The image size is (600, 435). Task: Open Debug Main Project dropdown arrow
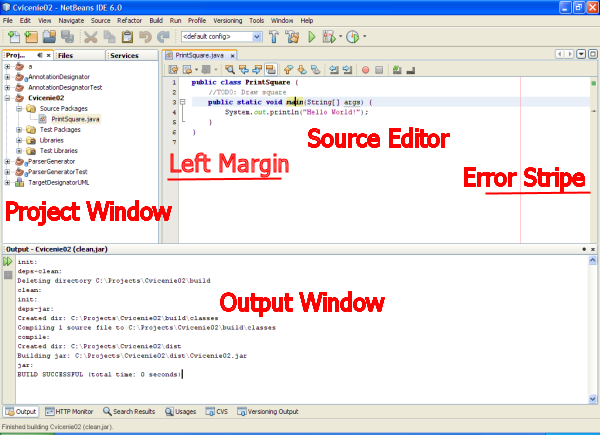(x=340, y=36)
